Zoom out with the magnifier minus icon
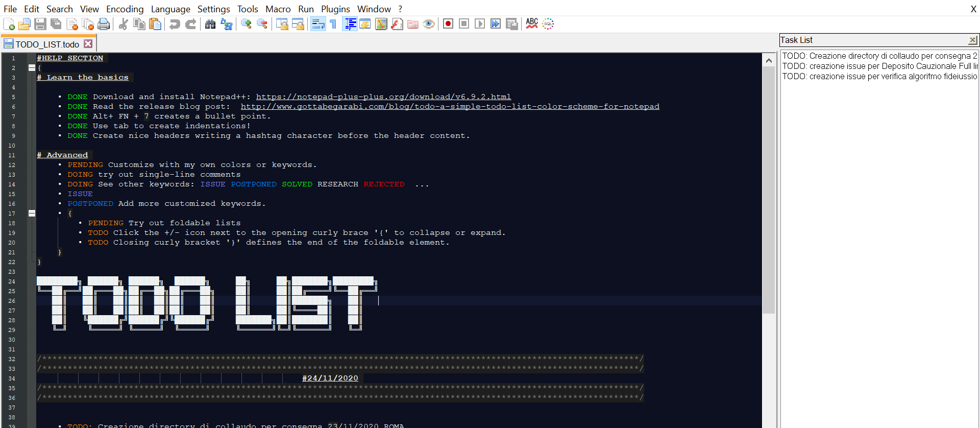The height and width of the screenshot is (428, 980). tap(262, 24)
